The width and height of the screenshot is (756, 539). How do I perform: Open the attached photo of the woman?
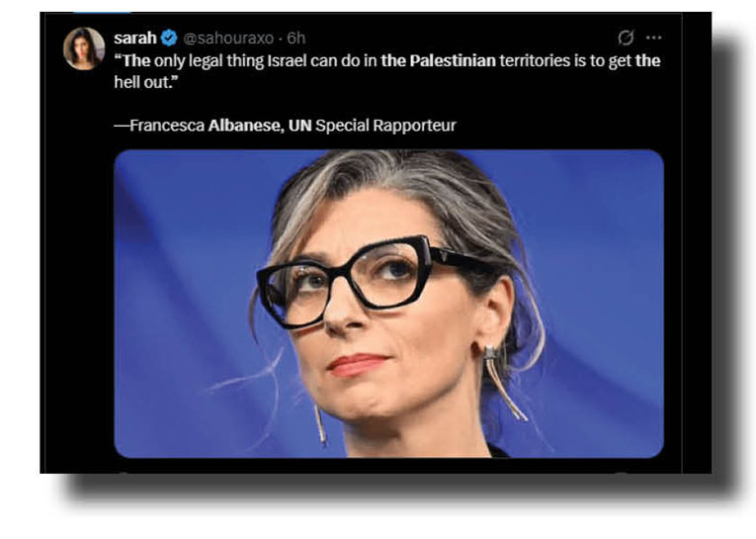388,304
